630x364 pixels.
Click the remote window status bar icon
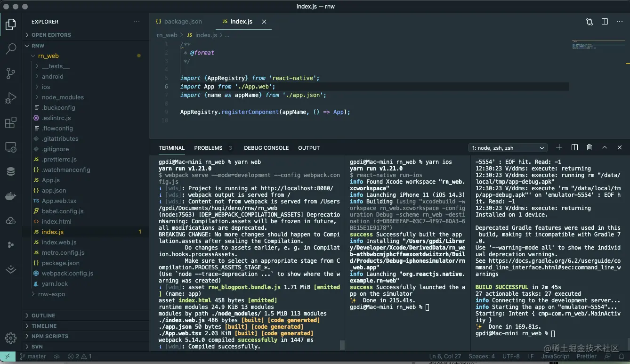8,356
